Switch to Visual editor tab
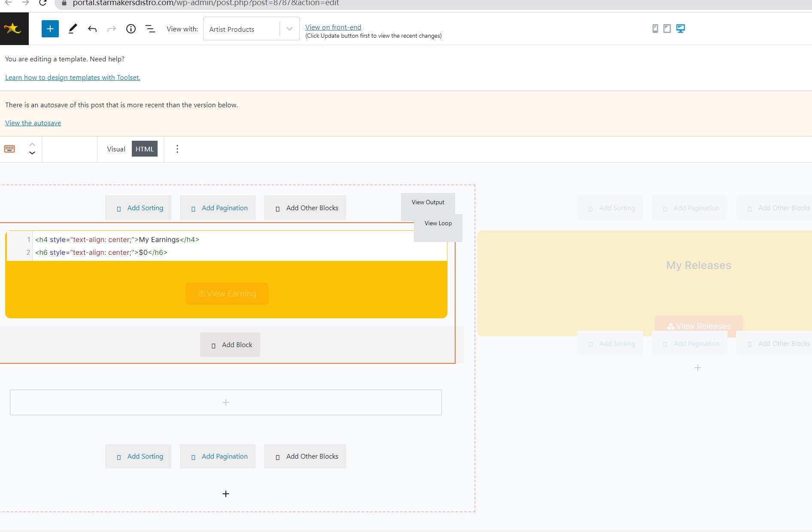 (x=116, y=149)
